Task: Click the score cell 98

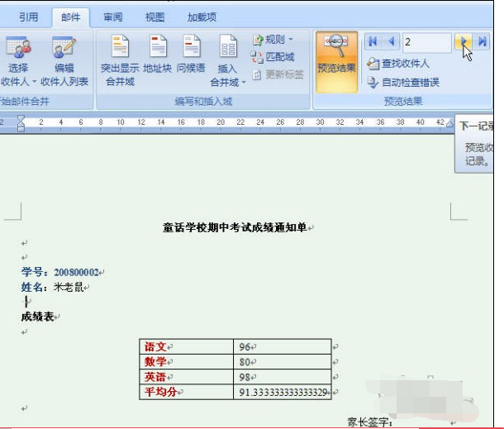Action: pos(283,377)
